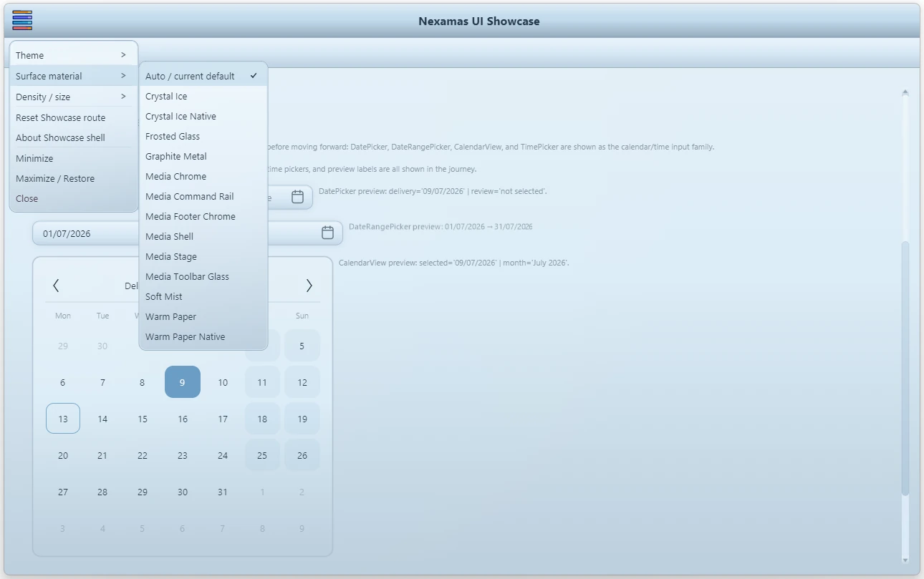
Task: Open the Surface material submenu
Action: (74, 76)
